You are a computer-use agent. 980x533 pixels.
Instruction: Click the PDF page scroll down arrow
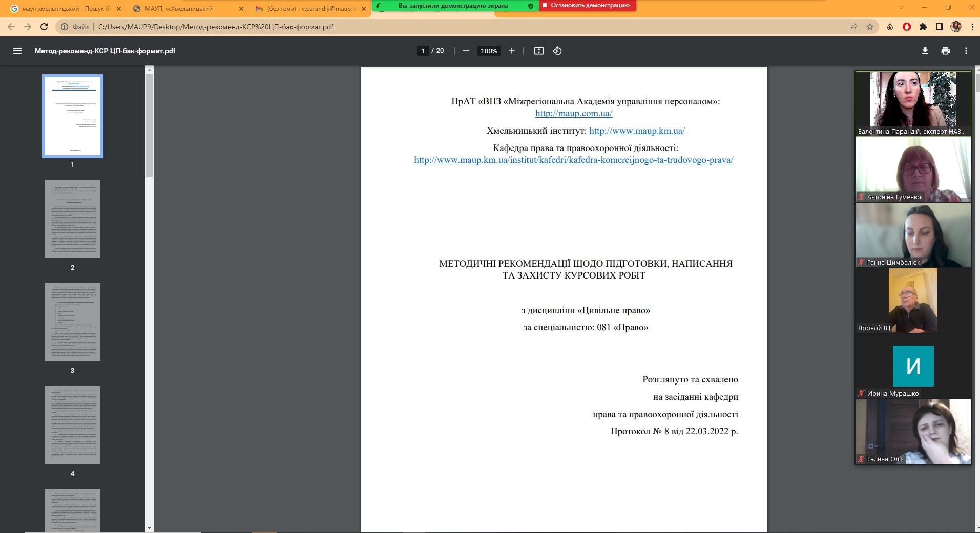click(977, 528)
